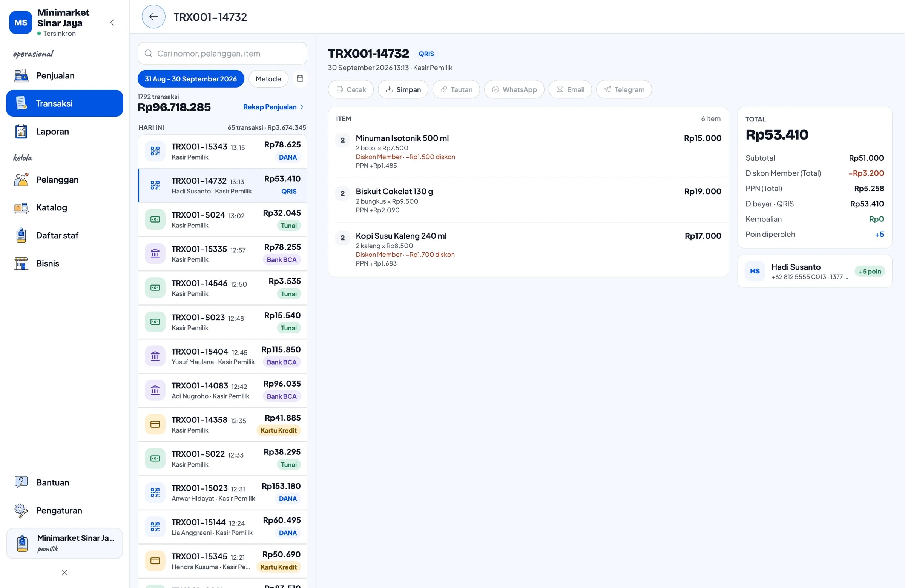Open the calendar date picker icon
This screenshot has height=588, width=905.
(x=300, y=79)
